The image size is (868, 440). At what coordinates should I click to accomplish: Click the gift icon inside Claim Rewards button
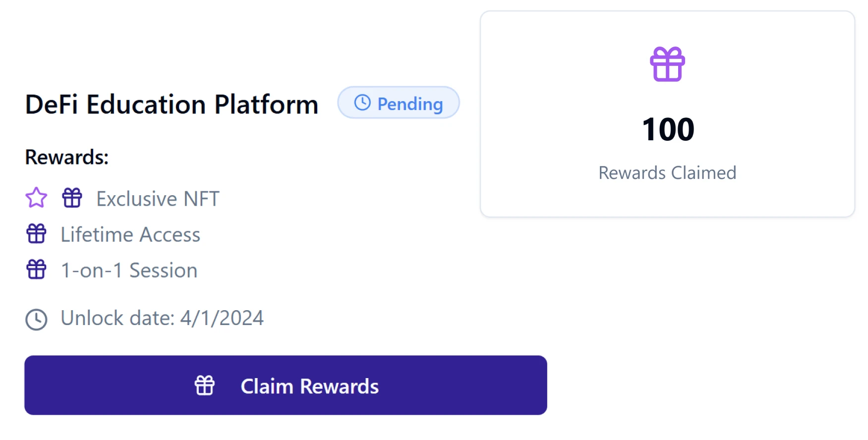[x=204, y=385]
